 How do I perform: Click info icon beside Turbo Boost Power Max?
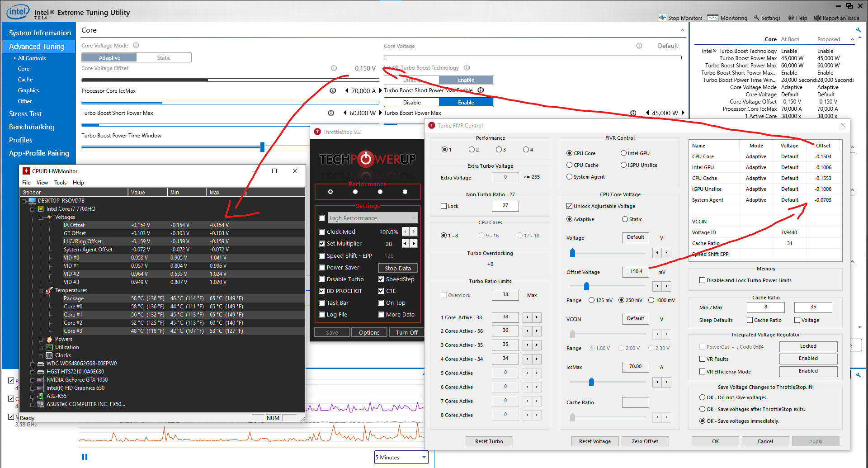point(633,113)
